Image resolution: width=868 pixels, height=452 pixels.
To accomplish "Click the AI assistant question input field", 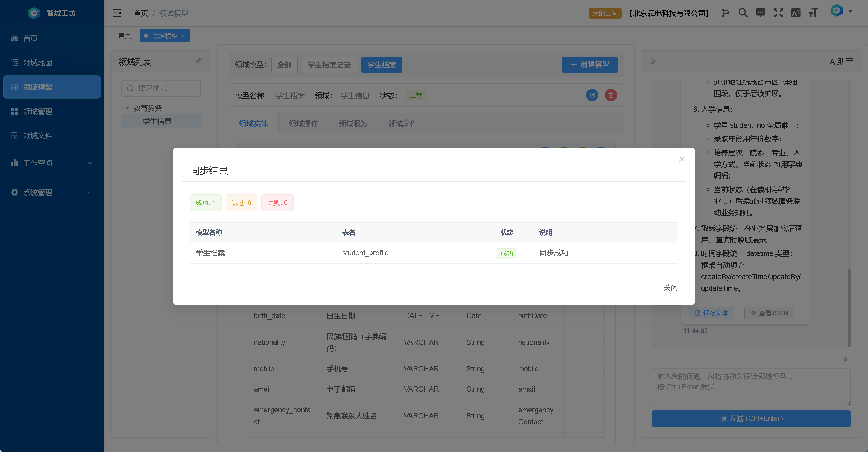I will 751,387.
